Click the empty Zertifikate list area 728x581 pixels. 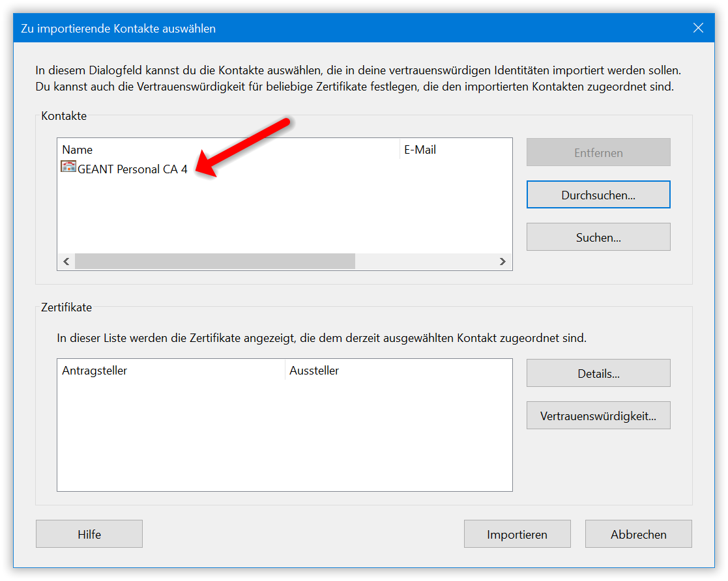click(x=285, y=435)
